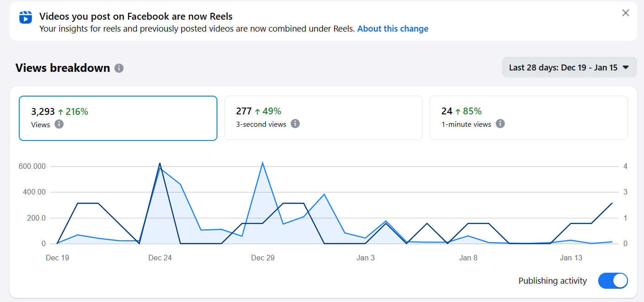644x302 pixels.
Task: Open the About this change link
Action: click(393, 28)
